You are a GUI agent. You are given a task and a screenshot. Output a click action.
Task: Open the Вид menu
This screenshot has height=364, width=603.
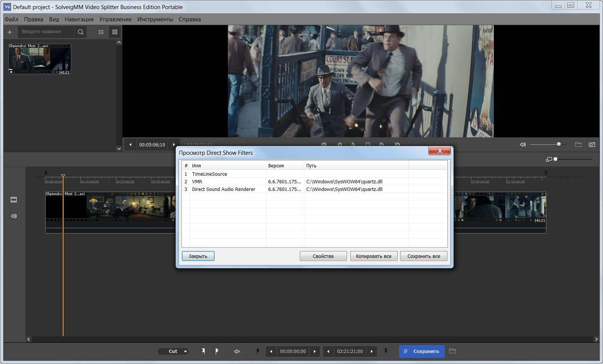(54, 19)
